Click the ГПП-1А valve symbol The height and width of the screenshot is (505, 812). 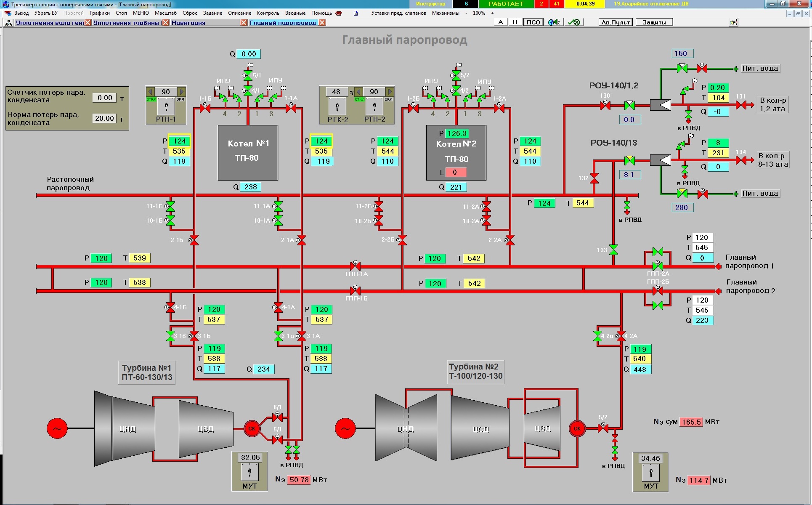point(355,266)
